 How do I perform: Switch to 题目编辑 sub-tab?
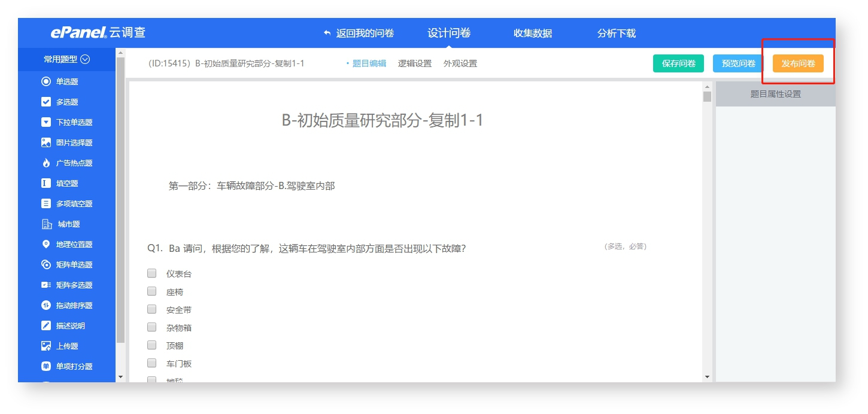pyautogui.click(x=369, y=63)
